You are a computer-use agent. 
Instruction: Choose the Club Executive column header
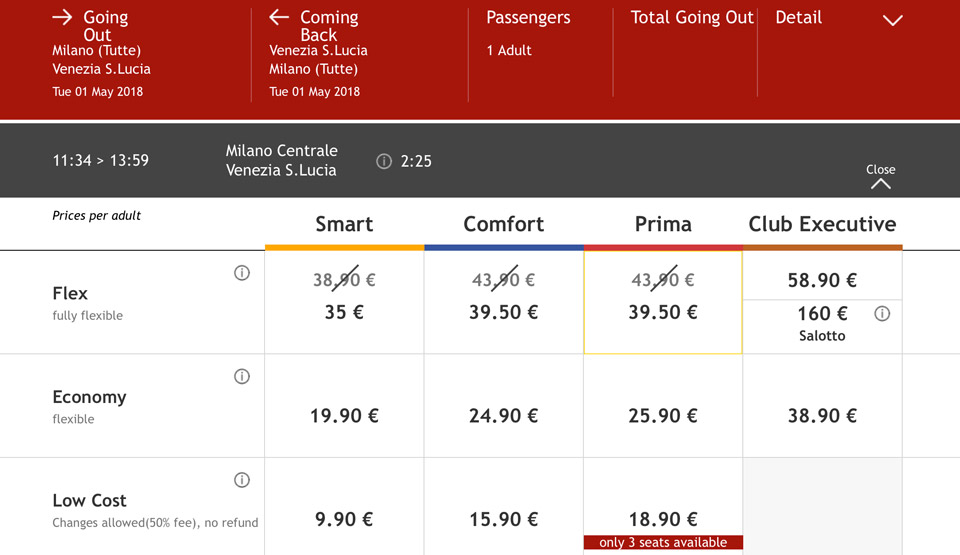tap(822, 224)
